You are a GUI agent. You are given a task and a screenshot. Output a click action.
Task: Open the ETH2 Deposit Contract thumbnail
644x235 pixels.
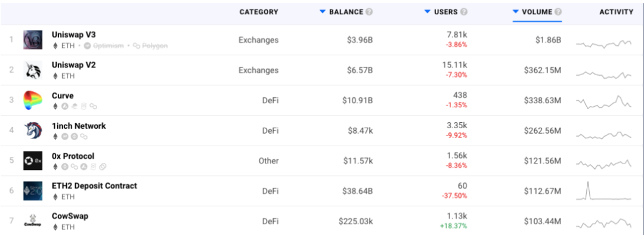click(33, 191)
